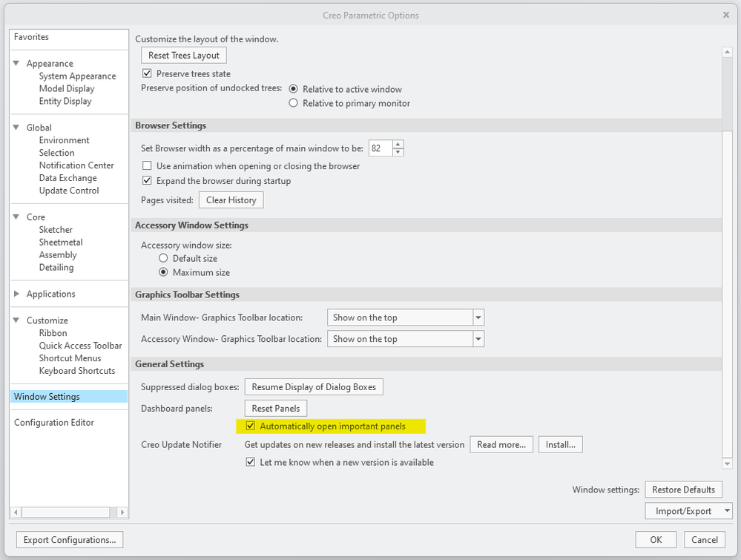741x560 pixels.
Task: Go to Configuration Editor
Action: pyautogui.click(x=54, y=423)
